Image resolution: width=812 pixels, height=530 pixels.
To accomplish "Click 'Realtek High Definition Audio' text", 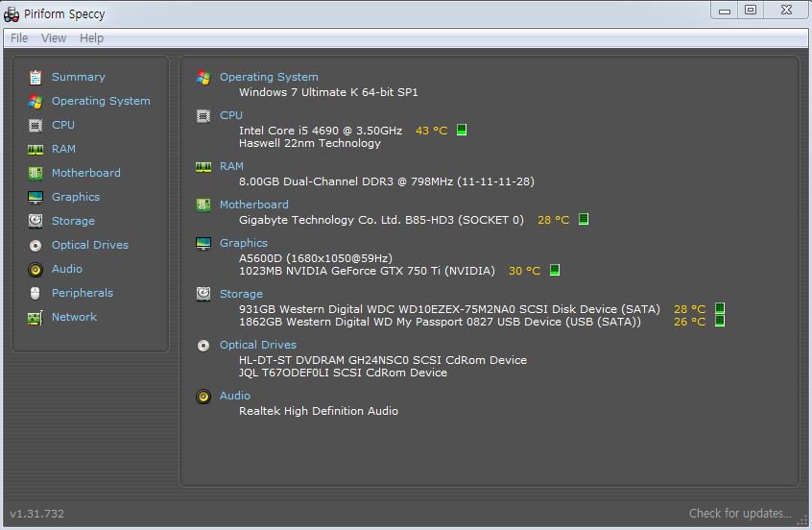I will click(x=319, y=411).
